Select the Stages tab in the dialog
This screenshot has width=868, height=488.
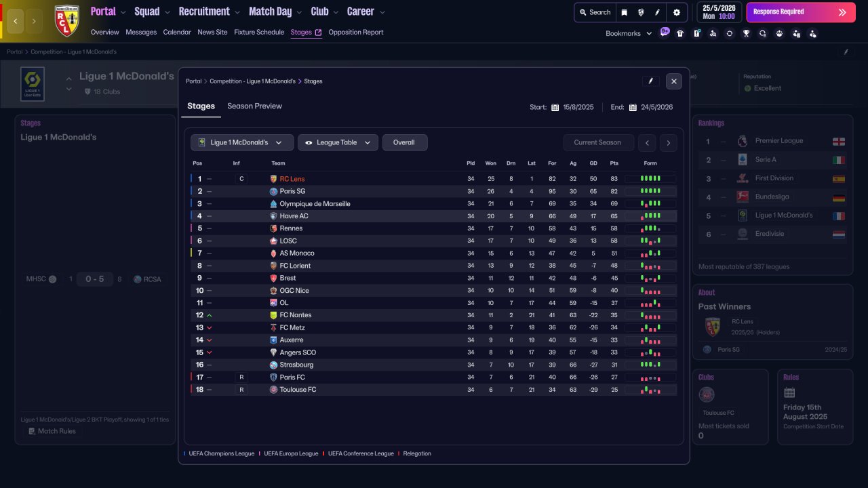201,106
